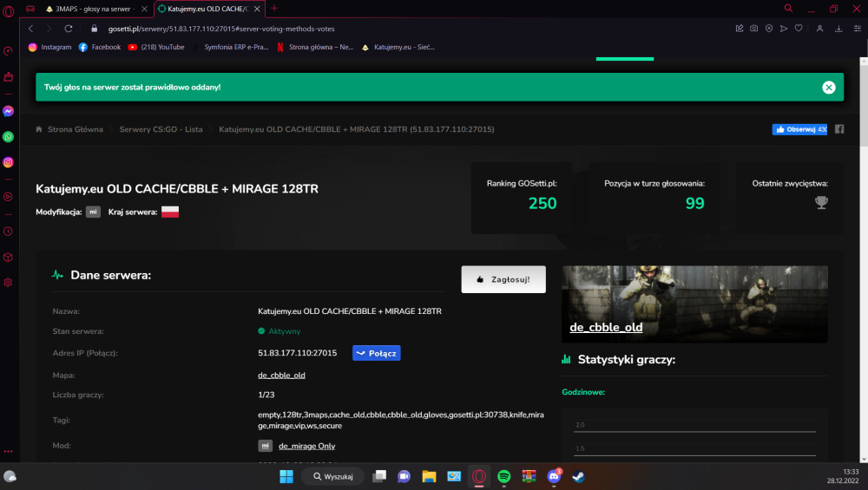
Task: Click the IP address 51.83.177.110:27015
Action: [x=297, y=353]
